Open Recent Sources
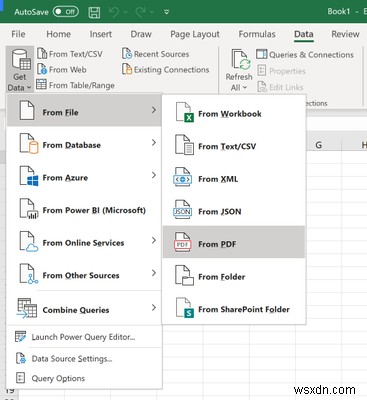 click(x=156, y=54)
